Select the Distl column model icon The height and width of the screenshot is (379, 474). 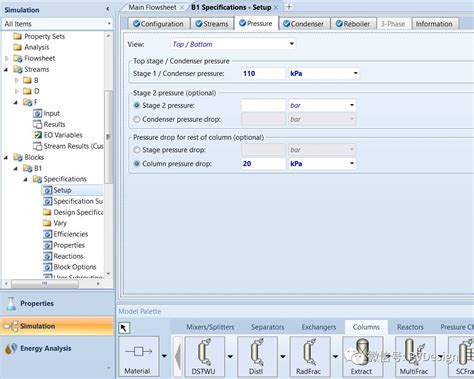(x=257, y=355)
